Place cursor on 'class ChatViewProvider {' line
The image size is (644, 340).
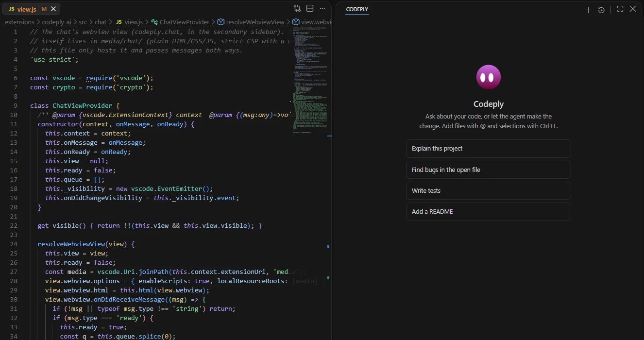coord(75,105)
